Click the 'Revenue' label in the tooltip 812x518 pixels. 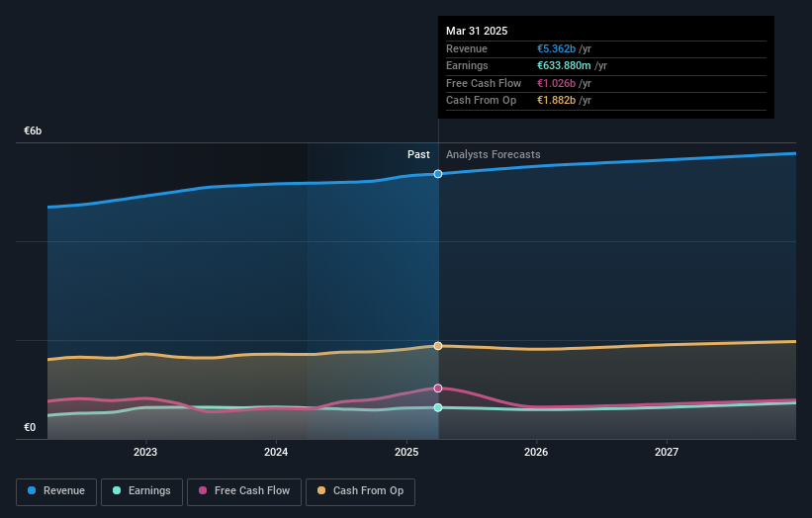click(x=467, y=48)
